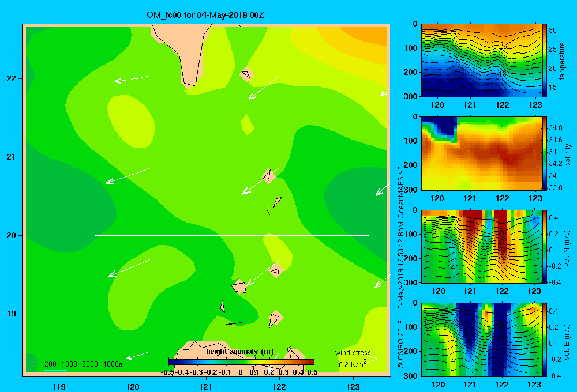Click latitude label 20 on main map
This screenshot has width=577, height=392.
tap(11, 235)
